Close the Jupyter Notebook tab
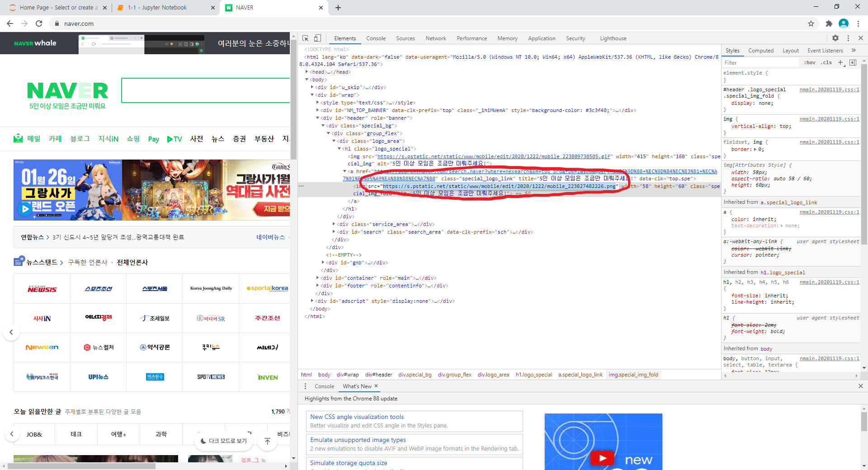This screenshot has width=868, height=470. (x=213, y=8)
